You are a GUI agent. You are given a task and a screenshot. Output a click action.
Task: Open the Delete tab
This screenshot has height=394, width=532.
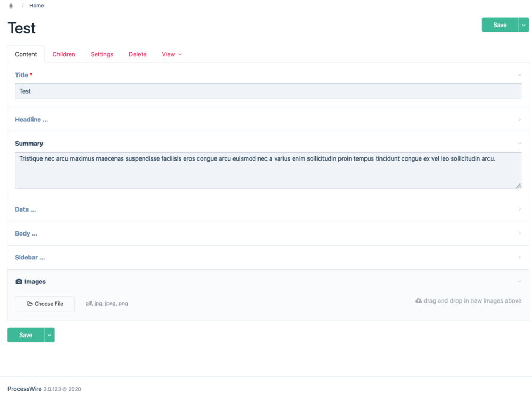137,54
